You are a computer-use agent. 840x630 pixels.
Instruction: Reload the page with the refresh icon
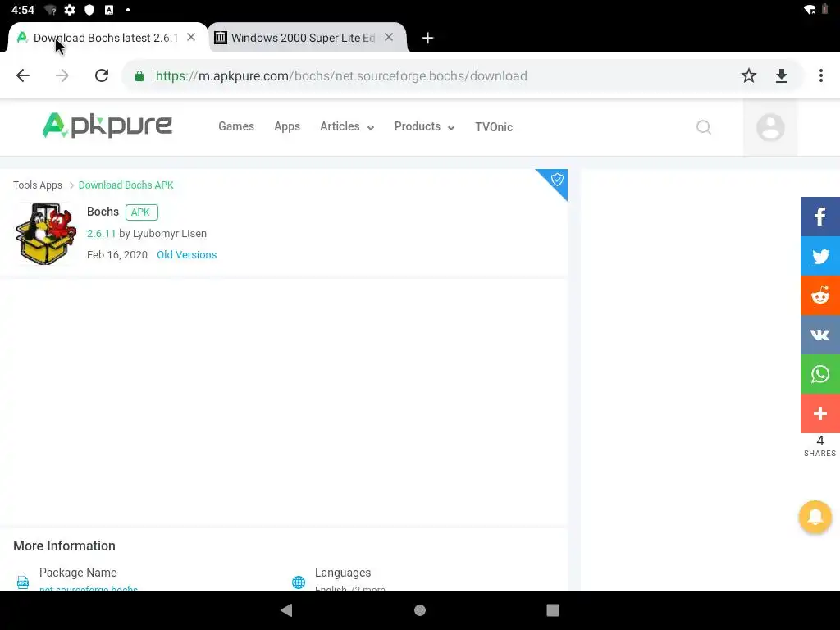(102, 75)
